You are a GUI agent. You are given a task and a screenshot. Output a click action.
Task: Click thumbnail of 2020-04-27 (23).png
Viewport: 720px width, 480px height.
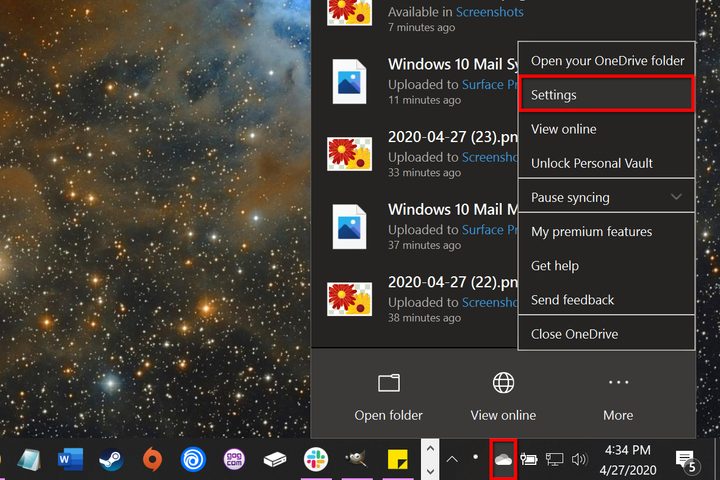349,153
